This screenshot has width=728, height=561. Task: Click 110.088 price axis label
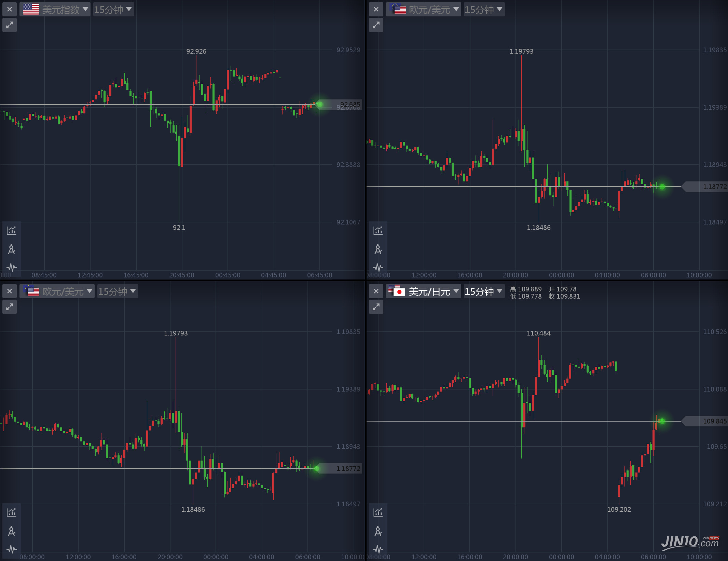(x=715, y=389)
